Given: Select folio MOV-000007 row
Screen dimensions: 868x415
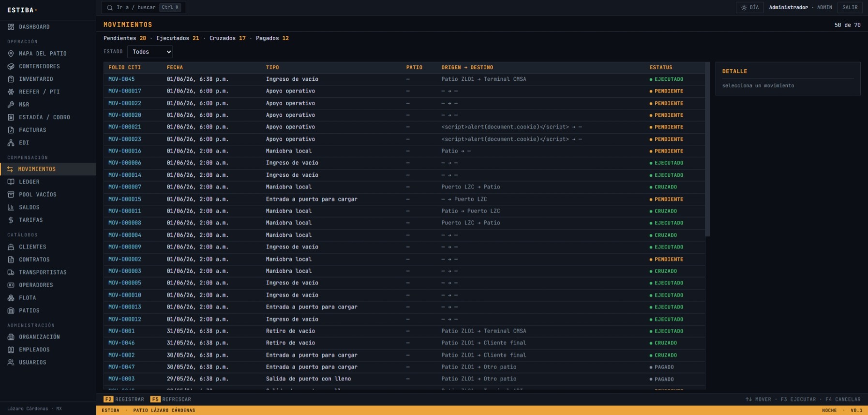Looking at the screenshot, I should coord(404,187).
